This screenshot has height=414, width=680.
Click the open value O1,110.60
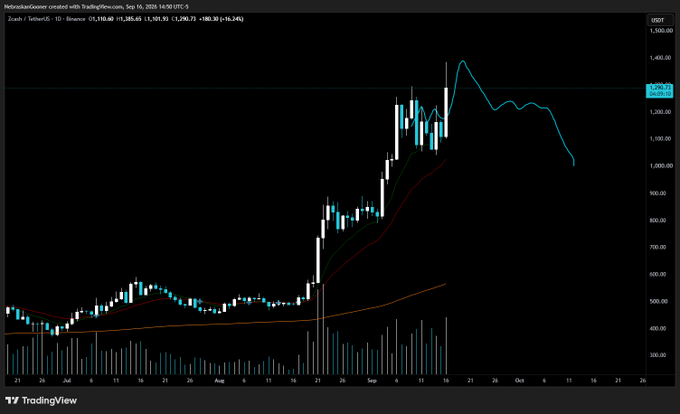[101, 19]
